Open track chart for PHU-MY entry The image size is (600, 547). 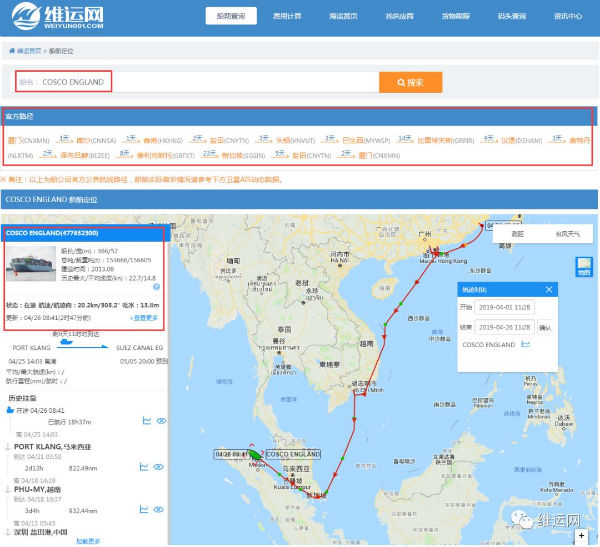[x=146, y=510]
